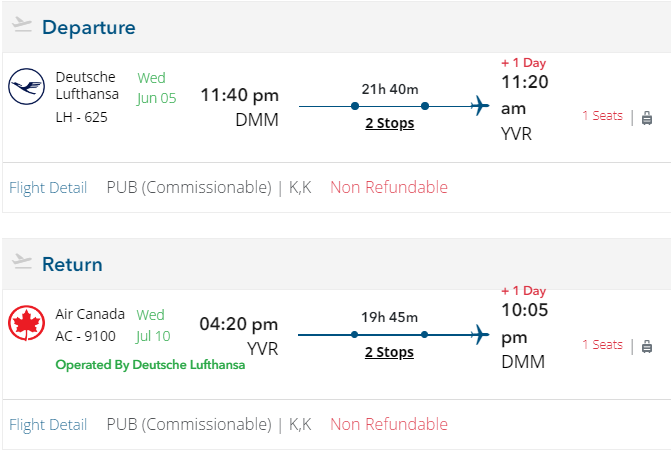Open return Flight Detail link
This screenshot has height=452, width=671.
click(x=48, y=424)
